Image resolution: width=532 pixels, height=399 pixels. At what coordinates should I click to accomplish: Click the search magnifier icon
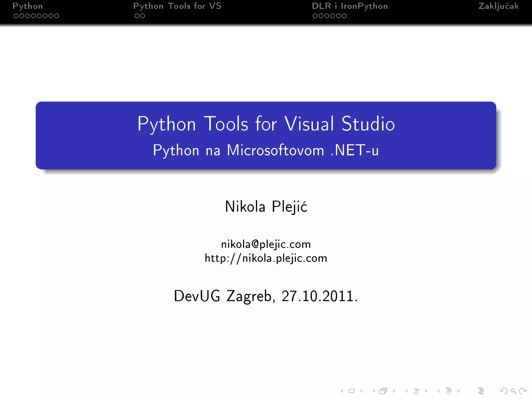pos(513,391)
